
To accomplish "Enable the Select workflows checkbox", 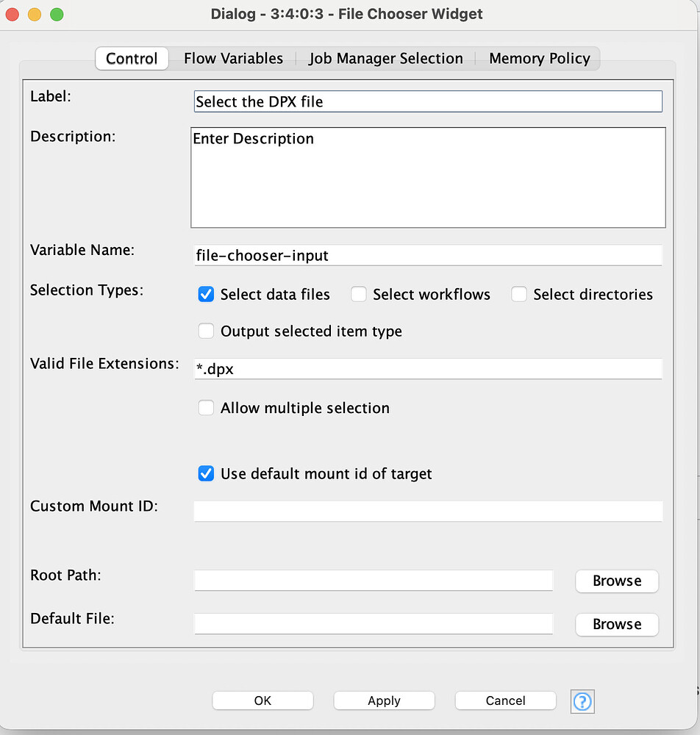I will (359, 295).
